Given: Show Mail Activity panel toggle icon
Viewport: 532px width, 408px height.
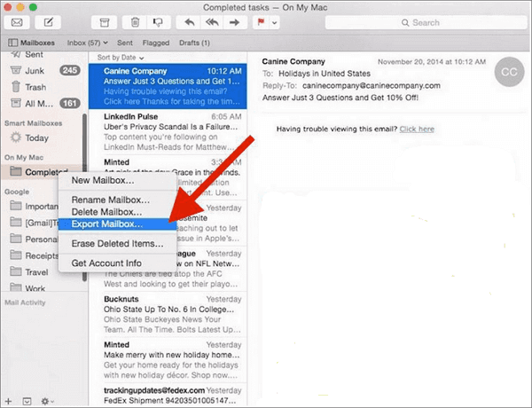Looking at the screenshot, I should click(27, 402).
